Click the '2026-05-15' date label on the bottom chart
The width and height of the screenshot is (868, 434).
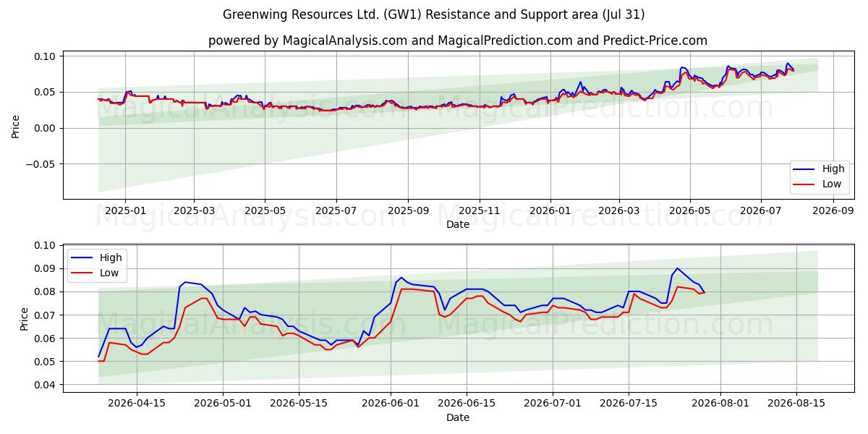coord(299,403)
